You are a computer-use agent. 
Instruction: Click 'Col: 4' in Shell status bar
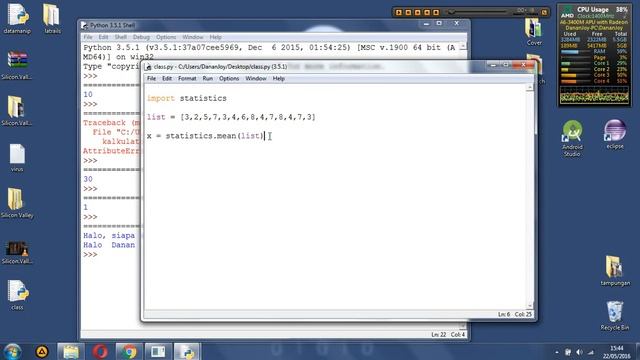tap(458, 335)
